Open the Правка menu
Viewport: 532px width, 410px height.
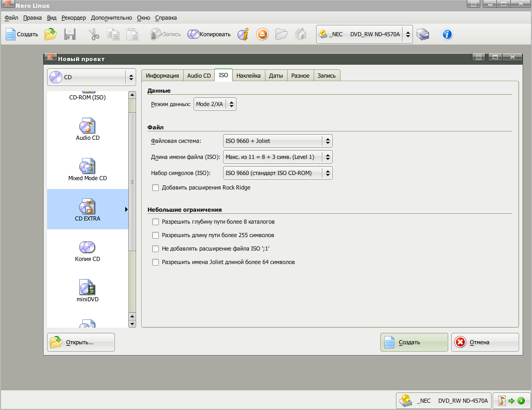32,18
